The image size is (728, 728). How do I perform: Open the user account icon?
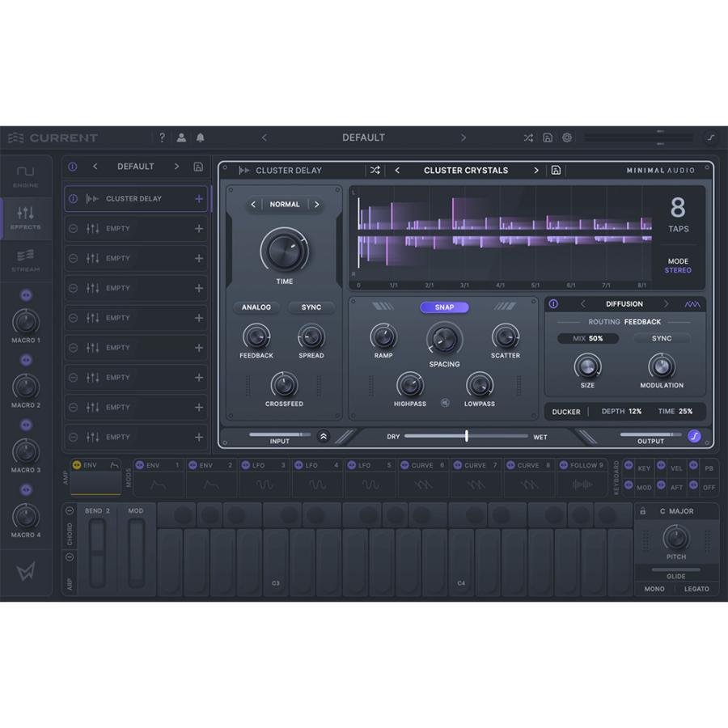pyautogui.click(x=181, y=138)
